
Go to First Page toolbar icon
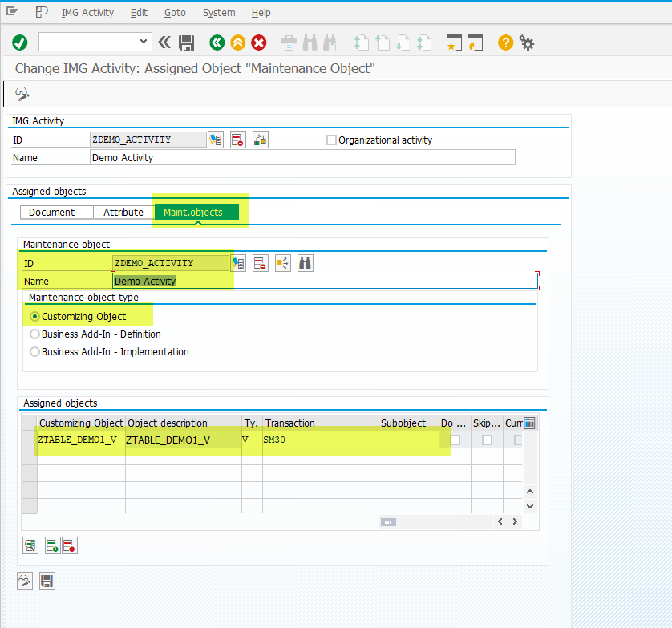[361, 43]
